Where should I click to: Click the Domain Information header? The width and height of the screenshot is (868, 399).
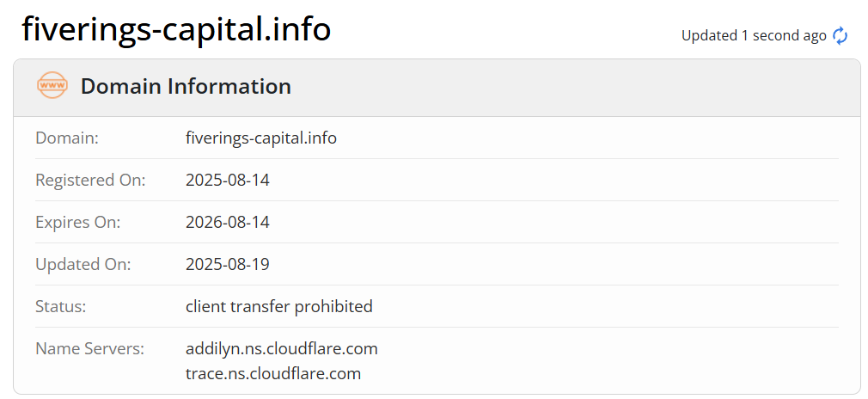[186, 86]
